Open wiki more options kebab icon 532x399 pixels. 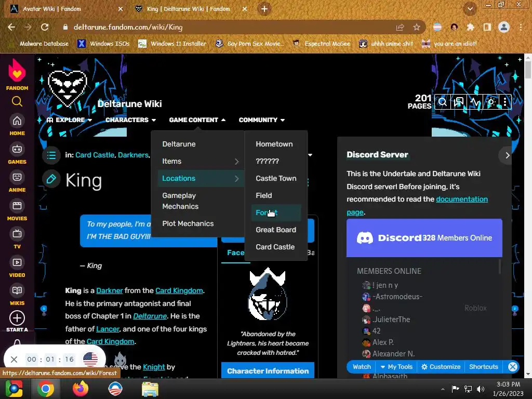[x=505, y=102]
